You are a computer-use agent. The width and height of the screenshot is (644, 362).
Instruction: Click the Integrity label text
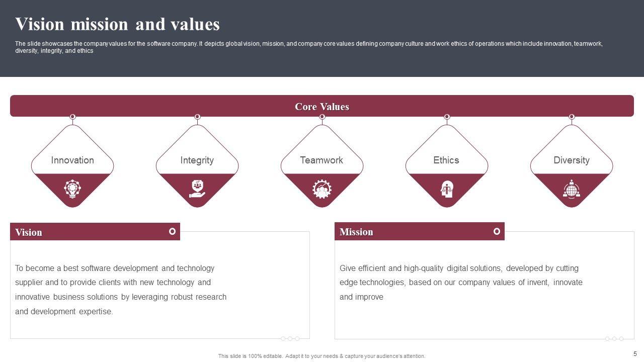tap(197, 160)
